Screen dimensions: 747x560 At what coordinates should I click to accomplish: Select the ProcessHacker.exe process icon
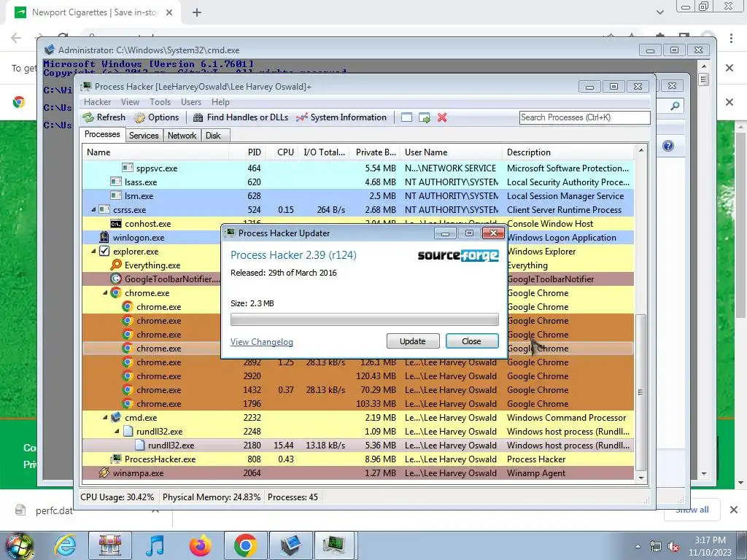pyautogui.click(x=116, y=459)
